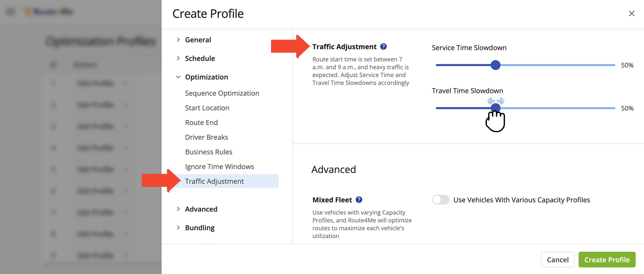Click the Service Time Slowdown slider handle
644x274 pixels.
point(495,65)
